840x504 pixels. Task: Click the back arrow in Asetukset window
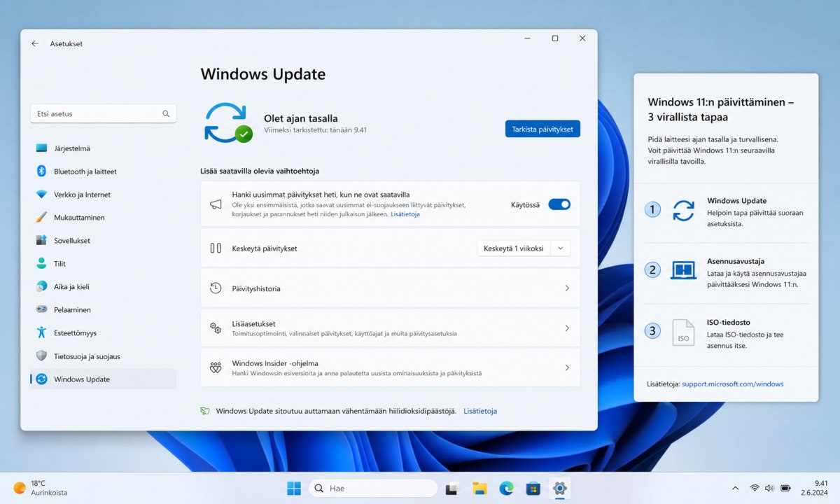coord(35,43)
